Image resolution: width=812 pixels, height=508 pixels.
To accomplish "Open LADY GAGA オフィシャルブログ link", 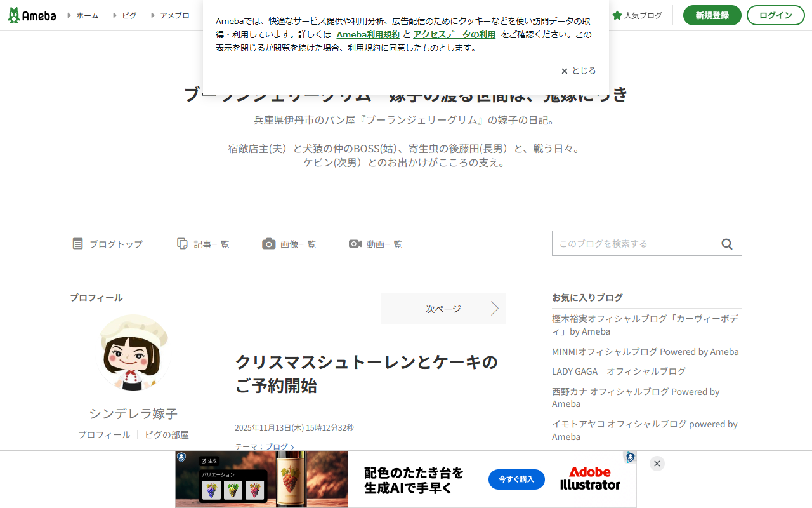I will pos(619,371).
